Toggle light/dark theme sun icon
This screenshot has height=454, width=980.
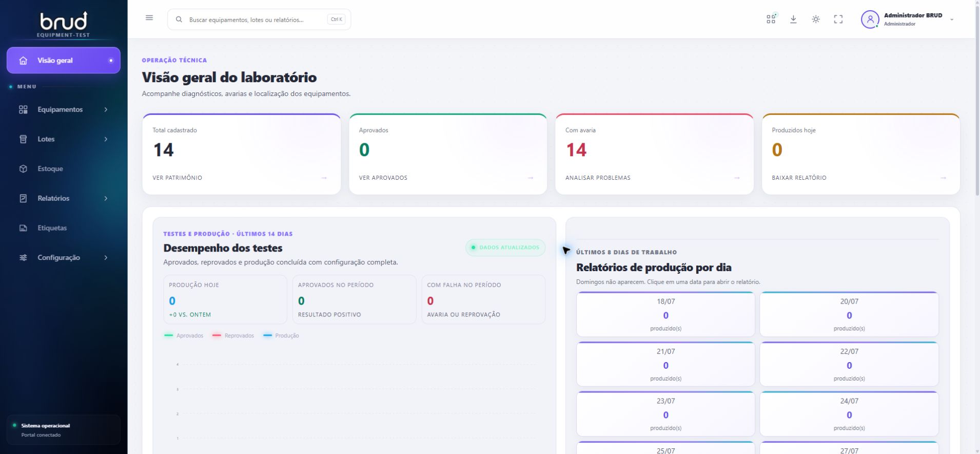point(816,19)
